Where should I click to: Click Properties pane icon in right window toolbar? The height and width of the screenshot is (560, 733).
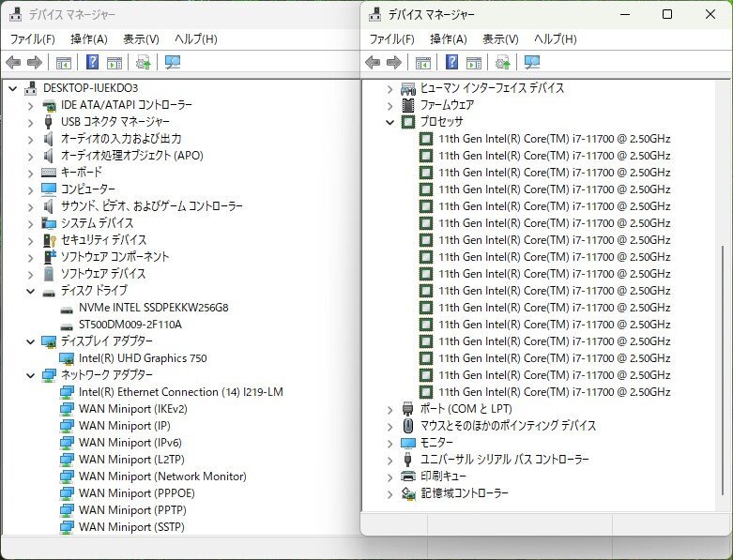(x=474, y=62)
